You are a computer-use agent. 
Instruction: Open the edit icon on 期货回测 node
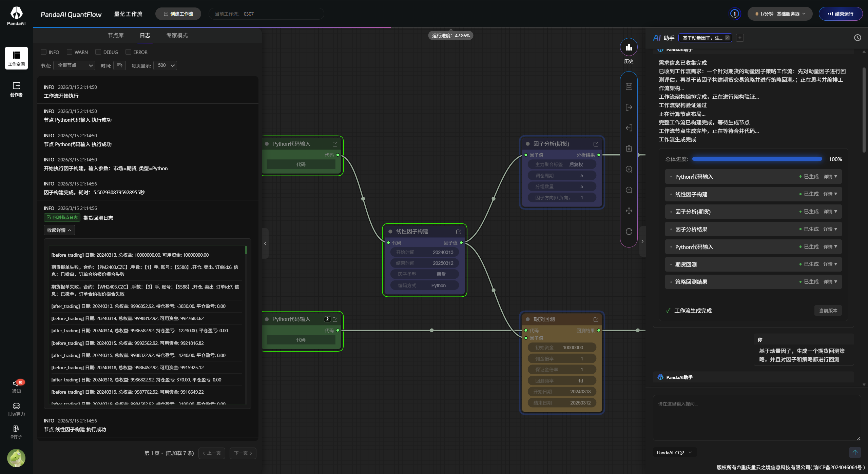click(596, 319)
